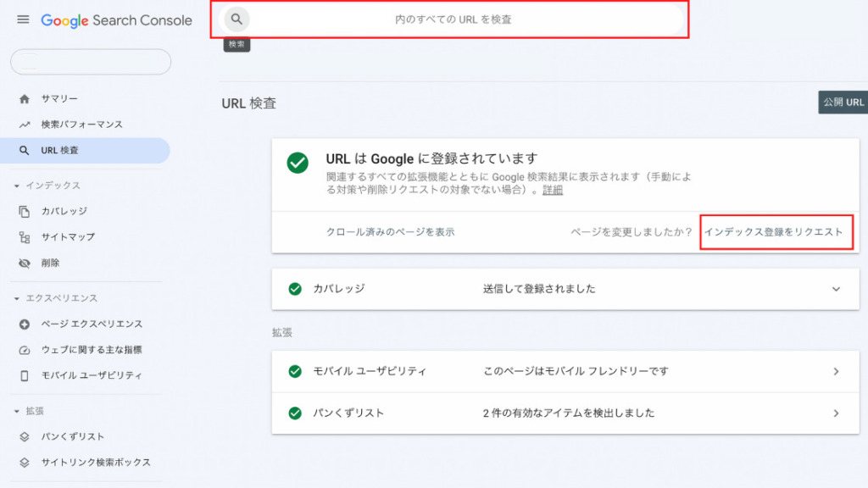Click the layers icon for サイトリンク検索ボックス
Viewport: 868px width, 488px height.
[25, 463]
